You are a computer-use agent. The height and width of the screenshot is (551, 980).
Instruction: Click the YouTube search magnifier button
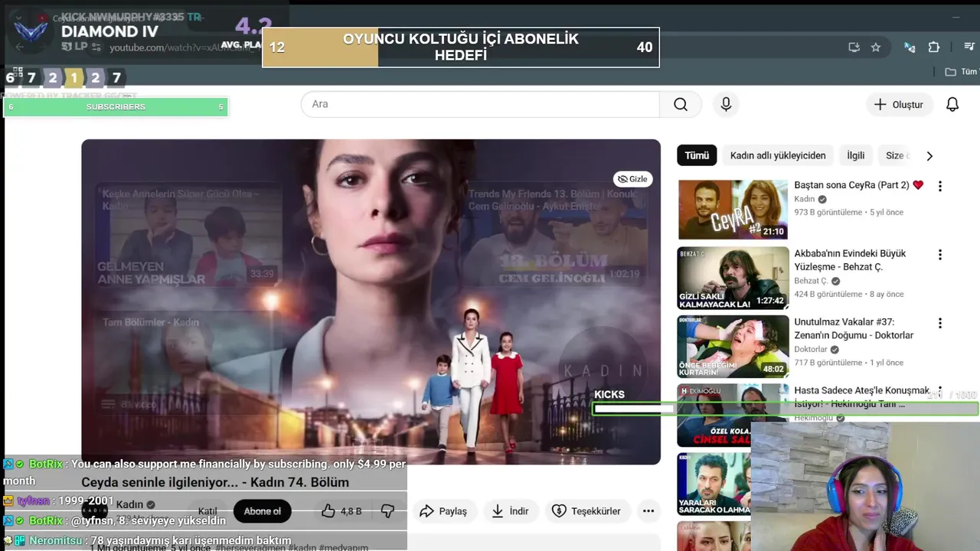[681, 104]
